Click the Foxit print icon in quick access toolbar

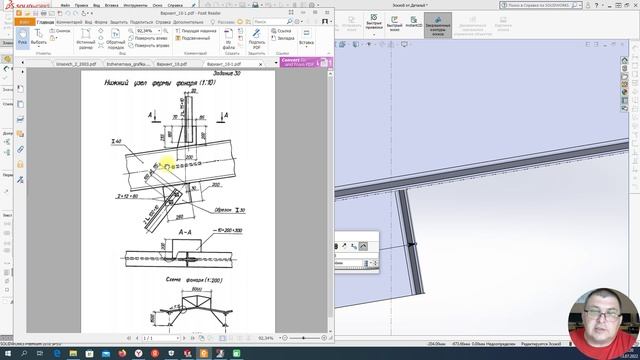click(44, 13)
